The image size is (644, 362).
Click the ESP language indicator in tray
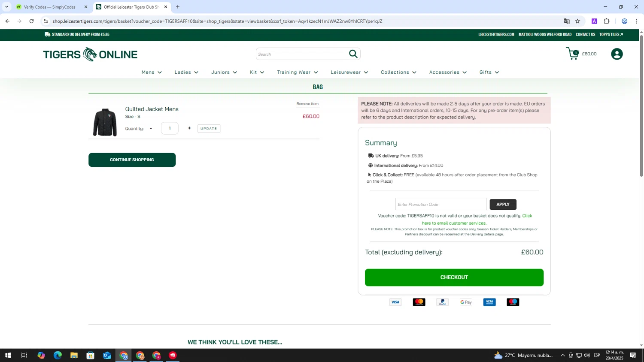coord(597,355)
